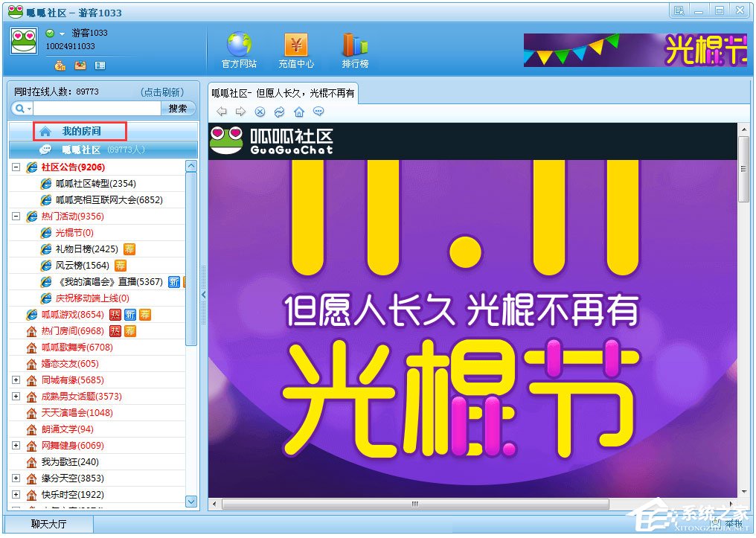Click the browser home icon
Image resolution: width=756 pixels, height=538 pixels.
click(x=298, y=112)
